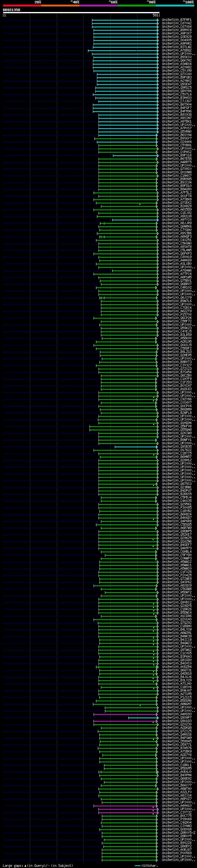Click the white query sequence bar

(81, 13)
